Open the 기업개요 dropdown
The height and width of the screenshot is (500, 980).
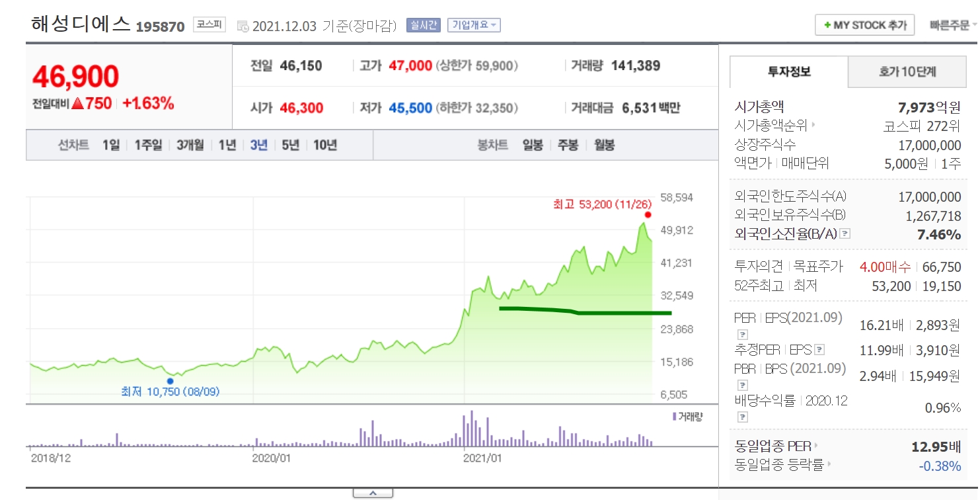[x=474, y=25]
